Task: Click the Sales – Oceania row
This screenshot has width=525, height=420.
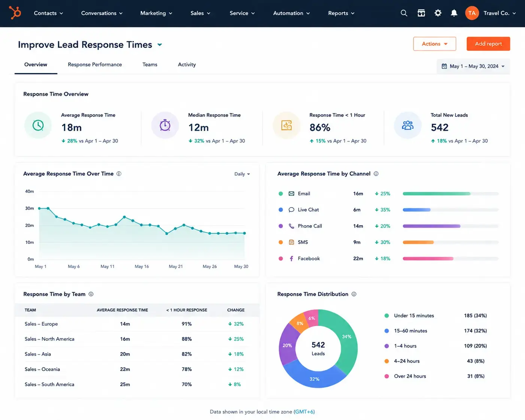Action: (137, 369)
